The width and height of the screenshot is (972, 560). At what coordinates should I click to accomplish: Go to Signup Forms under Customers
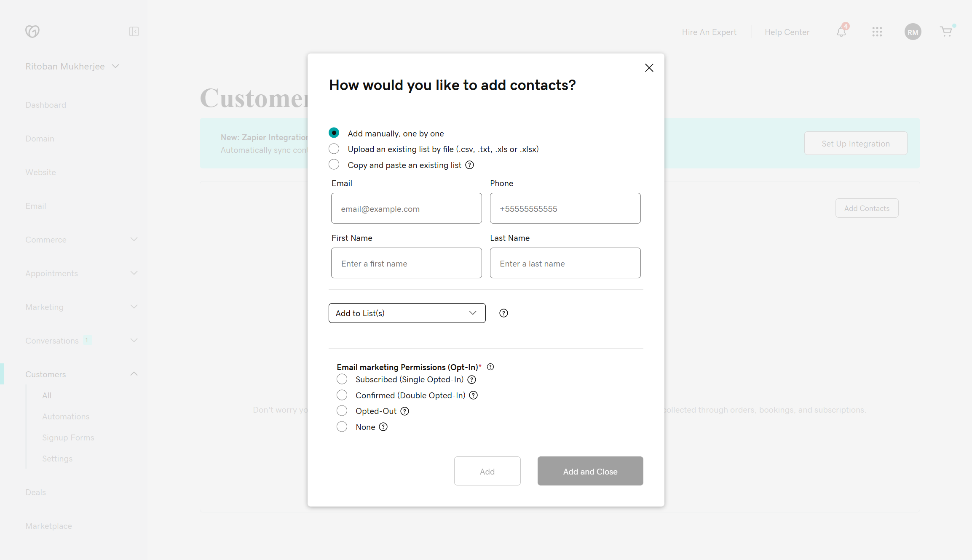[x=68, y=437]
